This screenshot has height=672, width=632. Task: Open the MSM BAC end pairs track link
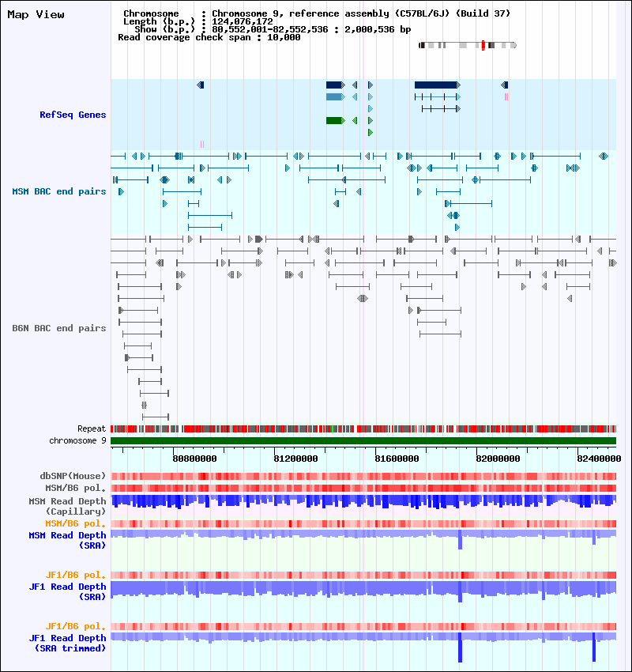click(x=59, y=191)
